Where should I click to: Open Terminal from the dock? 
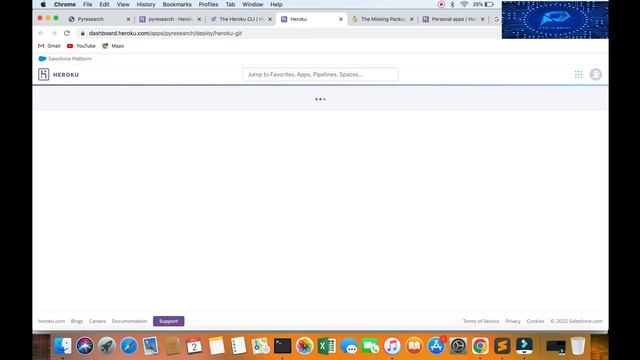tap(282, 346)
